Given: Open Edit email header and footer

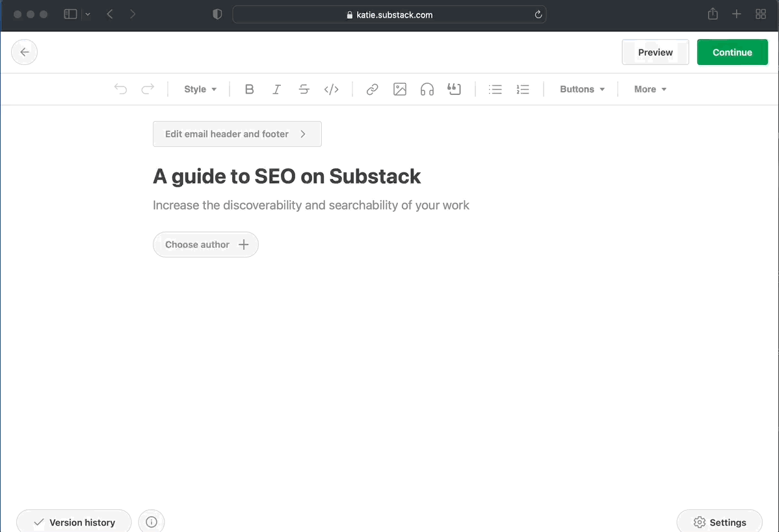Looking at the screenshot, I should click(237, 134).
